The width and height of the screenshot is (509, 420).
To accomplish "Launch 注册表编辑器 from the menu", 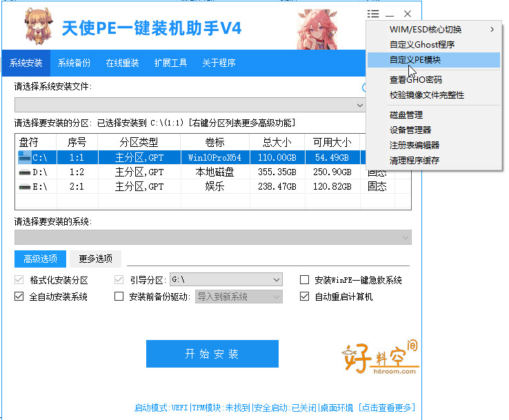I will (x=434, y=145).
